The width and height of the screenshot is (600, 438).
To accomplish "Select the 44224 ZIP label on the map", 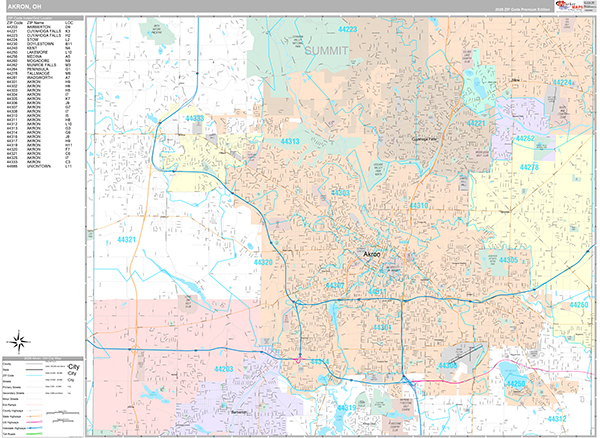I will click(x=562, y=83).
